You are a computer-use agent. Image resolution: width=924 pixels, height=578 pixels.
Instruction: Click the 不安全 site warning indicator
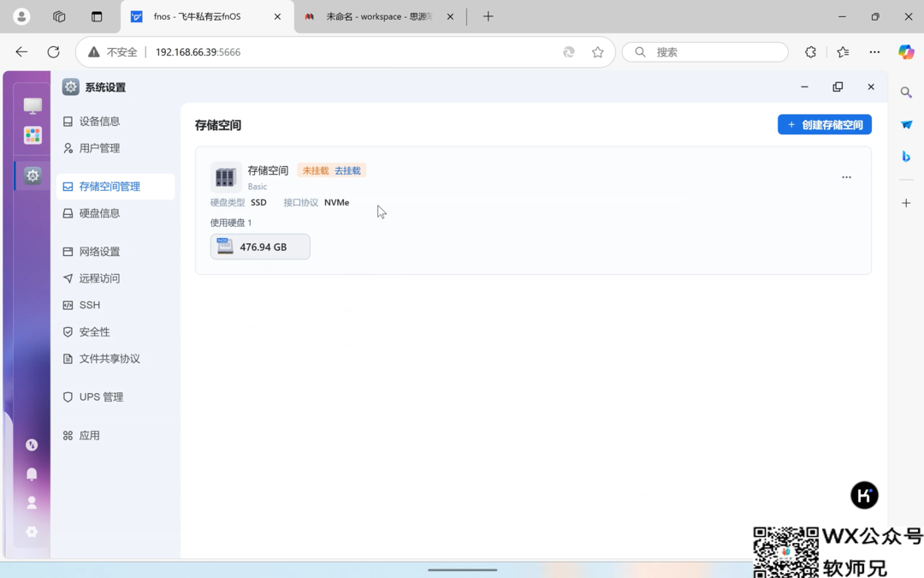[113, 52]
